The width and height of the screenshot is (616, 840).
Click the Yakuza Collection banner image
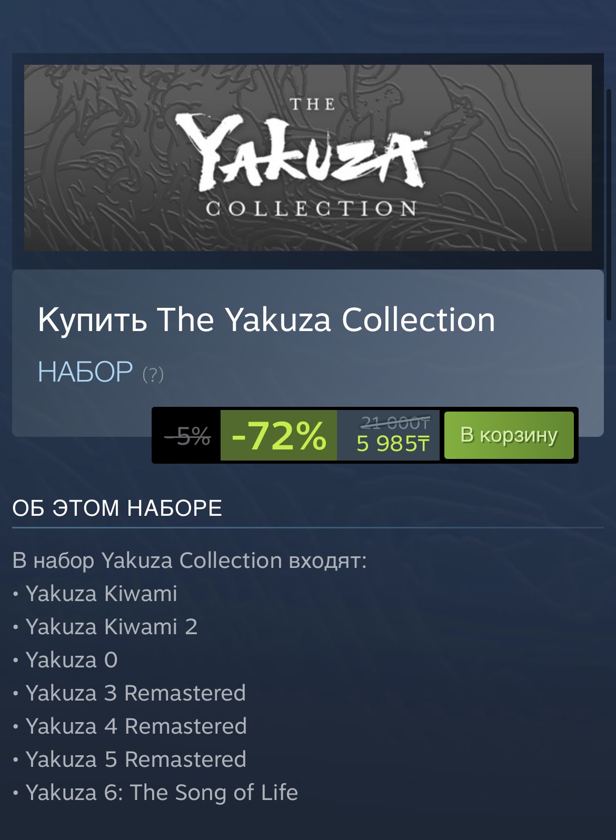coord(308,157)
